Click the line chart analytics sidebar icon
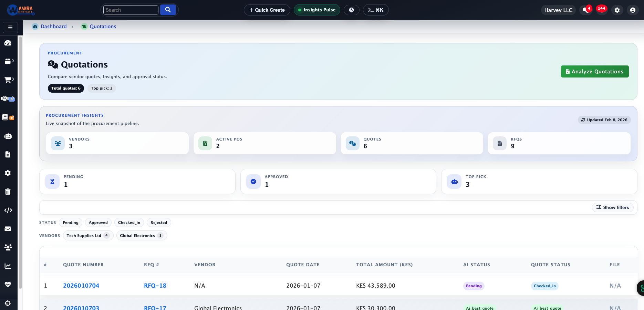The height and width of the screenshot is (310, 644). pyautogui.click(x=8, y=266)
